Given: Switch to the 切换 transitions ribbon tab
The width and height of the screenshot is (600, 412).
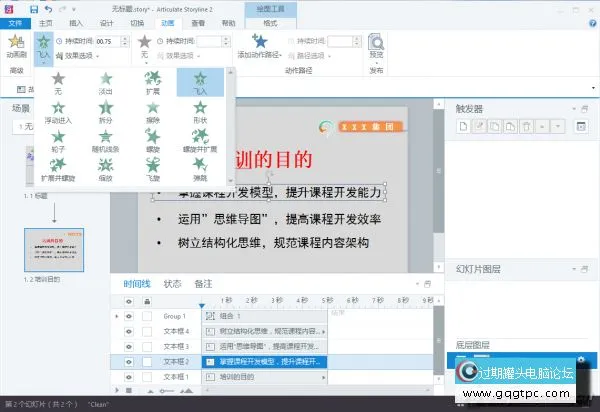Looking at the screenshot, I should tap(137, 23).
